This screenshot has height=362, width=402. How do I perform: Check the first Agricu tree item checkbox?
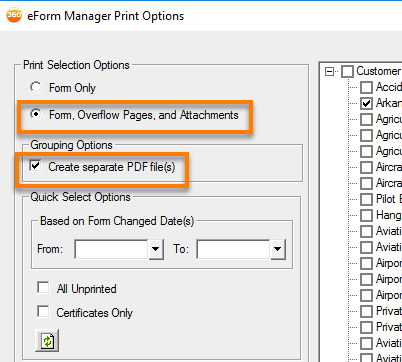pyautogui.click(x=366, y=119)
